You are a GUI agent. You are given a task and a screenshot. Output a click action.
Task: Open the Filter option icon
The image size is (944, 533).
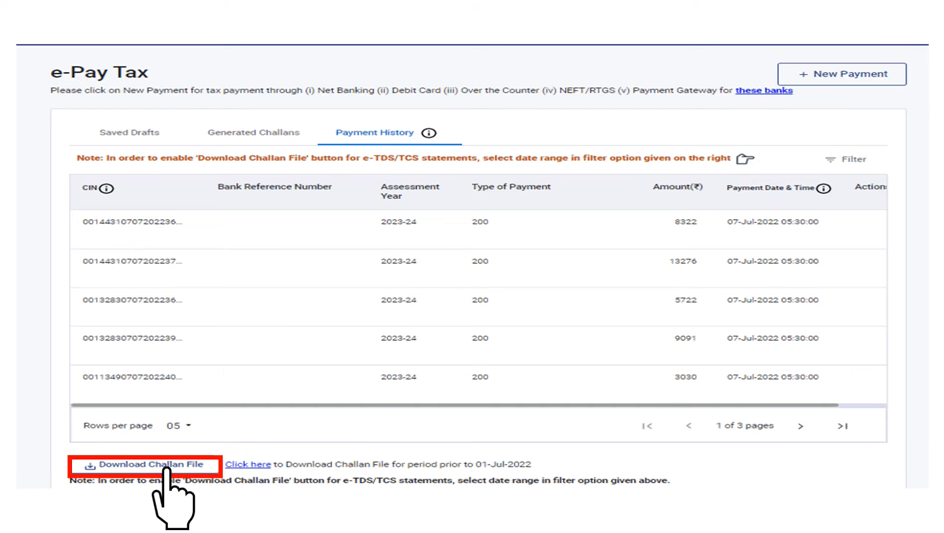[830, 160]
